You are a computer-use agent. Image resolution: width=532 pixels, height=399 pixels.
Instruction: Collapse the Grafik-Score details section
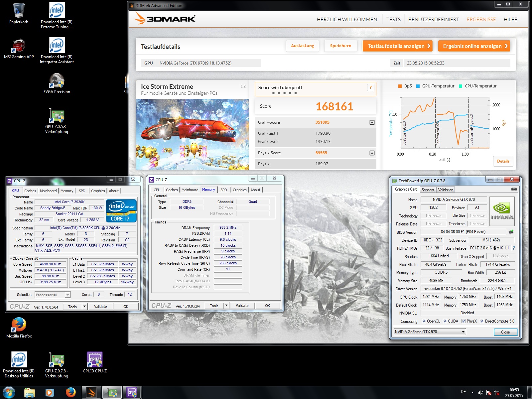[x=372, y=122]
